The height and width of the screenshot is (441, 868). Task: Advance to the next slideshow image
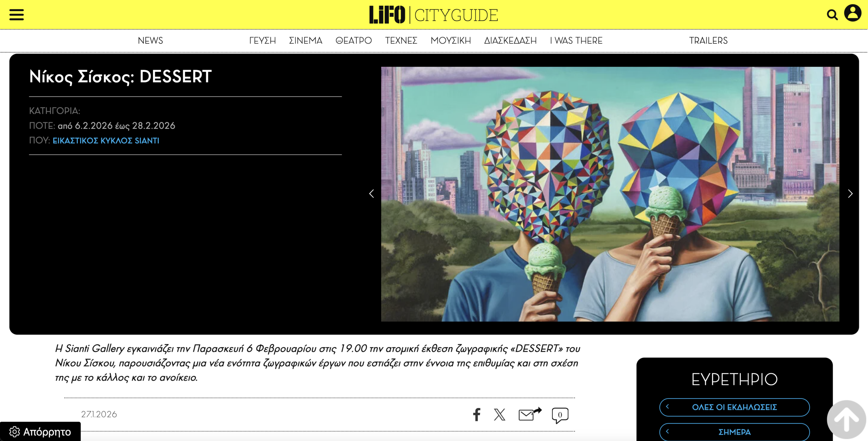tap(850, 194)
